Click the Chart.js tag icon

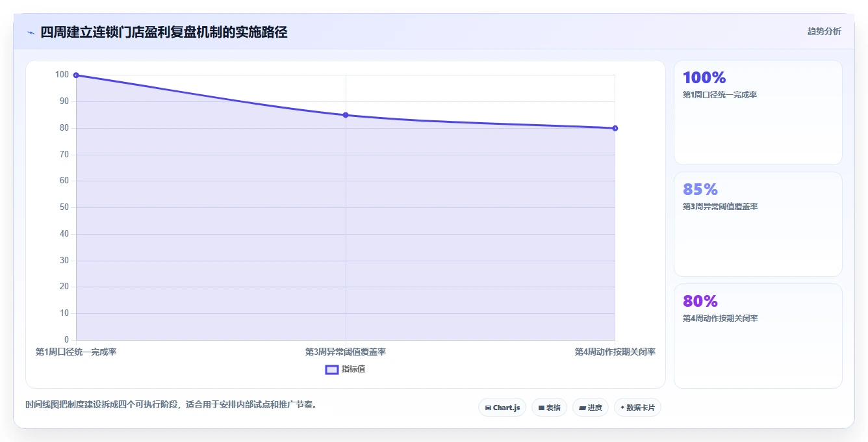point(488,408)
